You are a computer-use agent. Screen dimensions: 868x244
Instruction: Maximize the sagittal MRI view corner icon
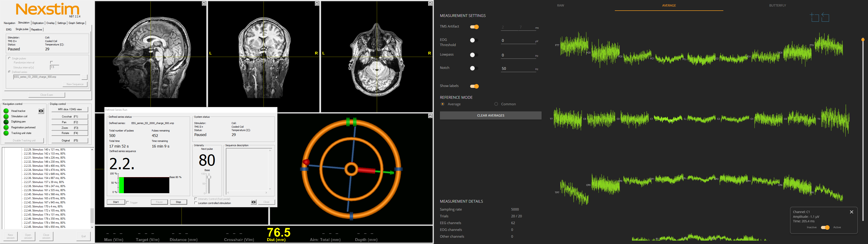[204, 4]
